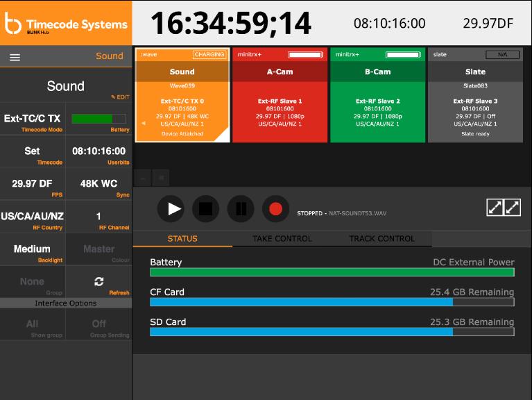The width and height of the screenshot is (532, 400).
Task: Click the main 16:34:59;14 timecode display
Action: (x=231, y=23)
